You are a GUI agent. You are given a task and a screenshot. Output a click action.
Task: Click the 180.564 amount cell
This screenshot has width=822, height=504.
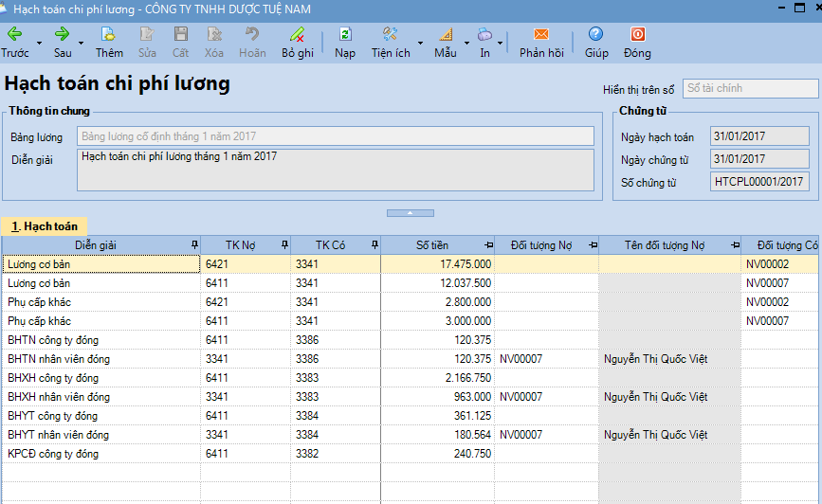(x=438, y=435)
